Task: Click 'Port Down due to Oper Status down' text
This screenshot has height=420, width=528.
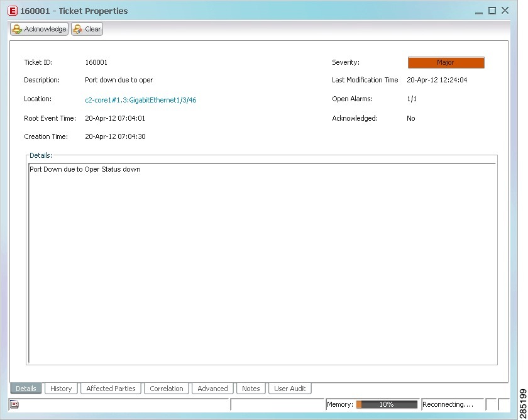Action: 85,169
